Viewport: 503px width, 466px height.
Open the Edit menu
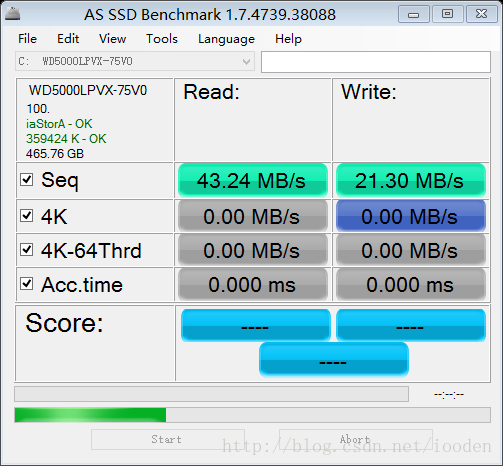click(68, 39)
